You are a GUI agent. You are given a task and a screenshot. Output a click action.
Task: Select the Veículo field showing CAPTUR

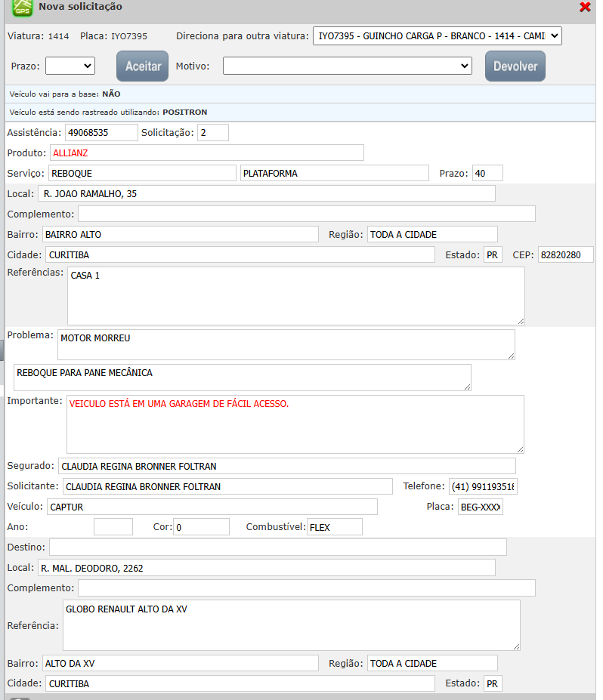point(212,507)
